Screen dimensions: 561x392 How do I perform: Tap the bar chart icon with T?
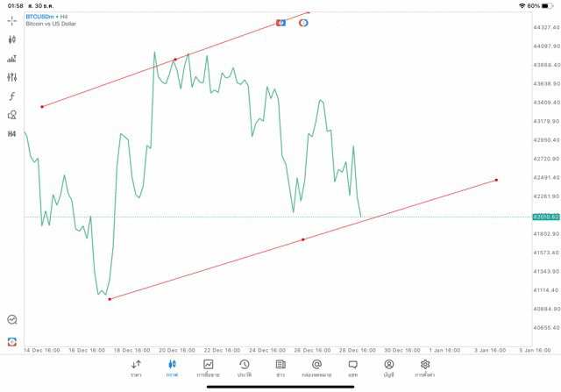click(11, 59)
